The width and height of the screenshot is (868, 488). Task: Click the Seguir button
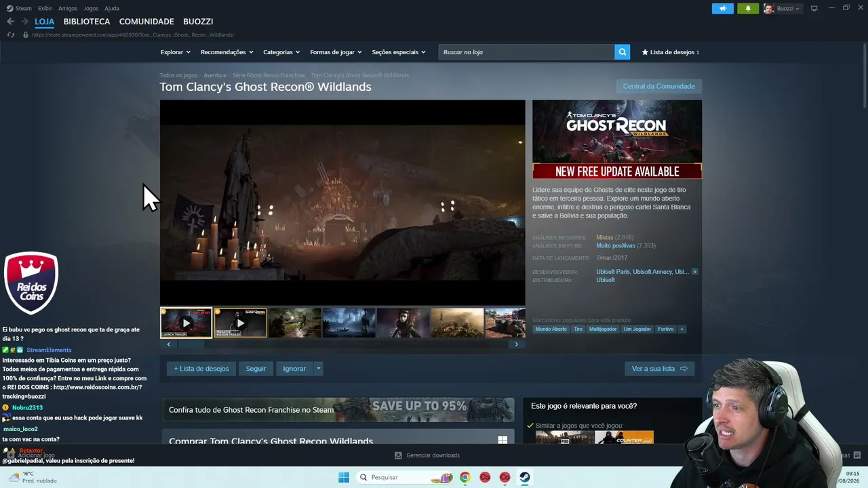[x=256, y=369]
